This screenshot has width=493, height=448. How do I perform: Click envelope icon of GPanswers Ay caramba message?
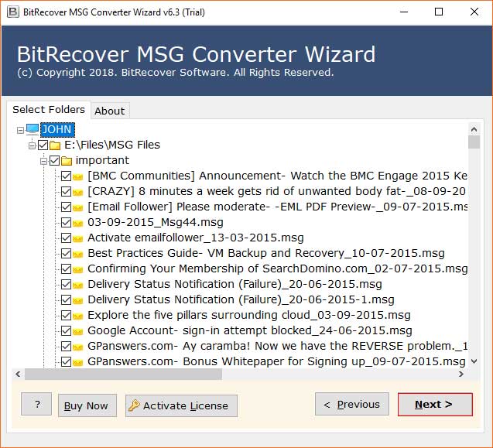click(77, 347)
